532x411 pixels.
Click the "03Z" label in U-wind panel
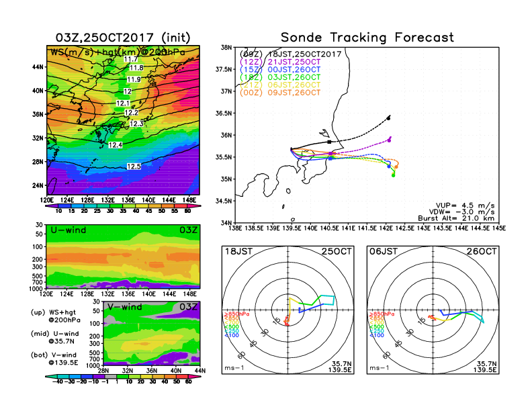[x=188, y=230]
